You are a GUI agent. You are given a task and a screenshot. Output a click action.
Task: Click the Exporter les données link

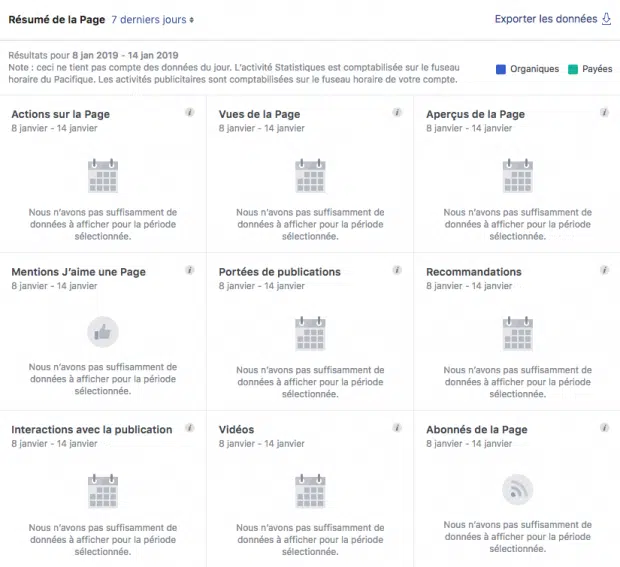pos(546,19)
